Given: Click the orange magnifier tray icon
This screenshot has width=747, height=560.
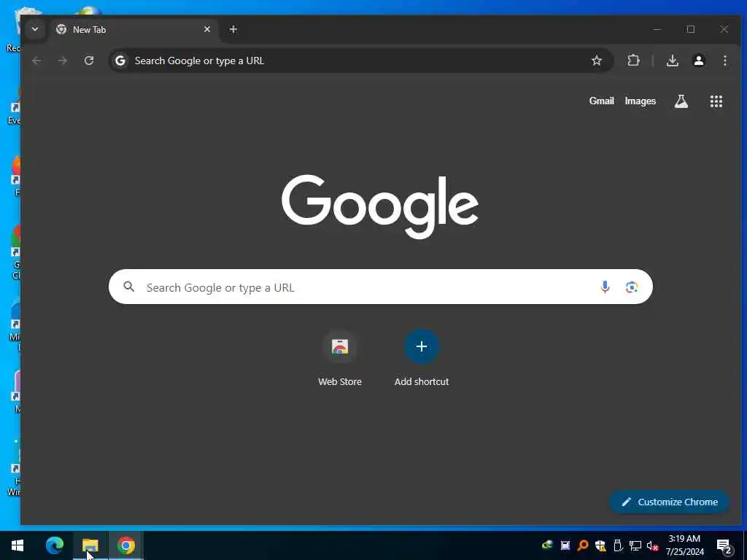Looking at the screenshot, I should point(583,545).
